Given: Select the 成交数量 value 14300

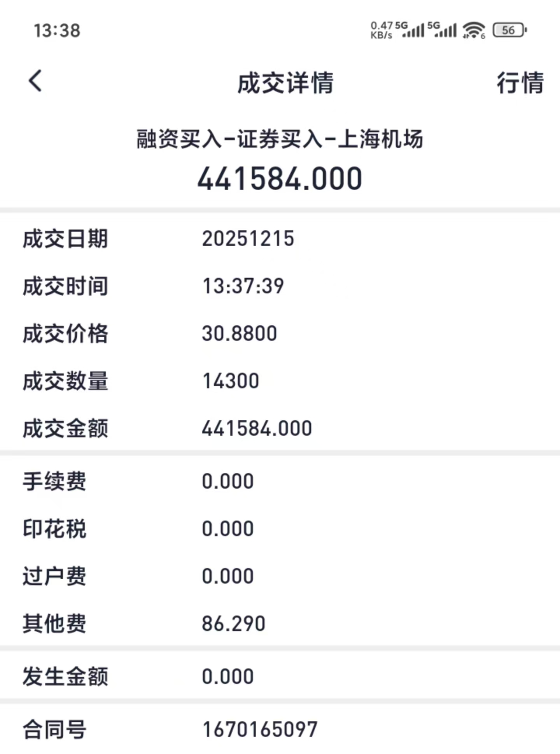Looking at the screenshot, I should click(x=231, y=381).
